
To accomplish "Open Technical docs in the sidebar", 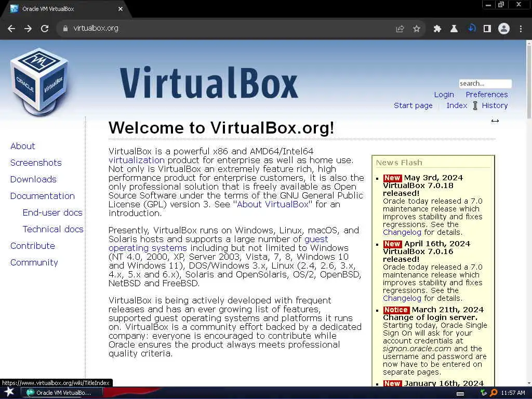I will click(53, 229).
